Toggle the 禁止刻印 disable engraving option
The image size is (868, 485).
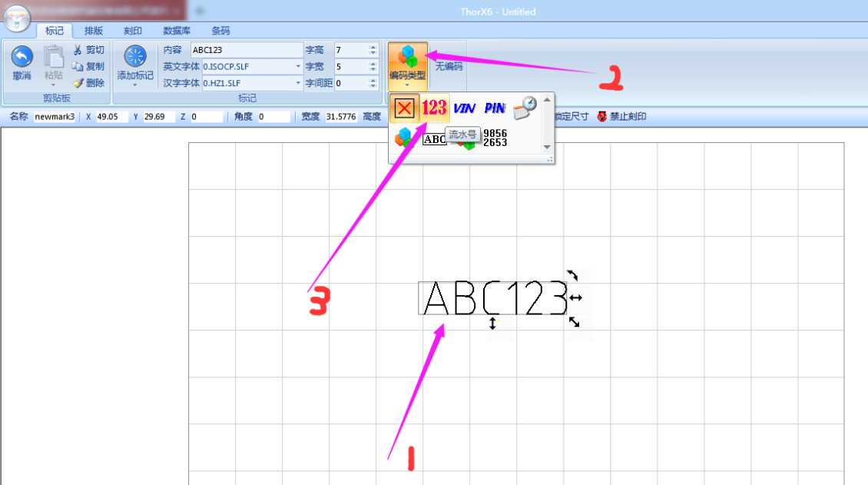[621, 117]
